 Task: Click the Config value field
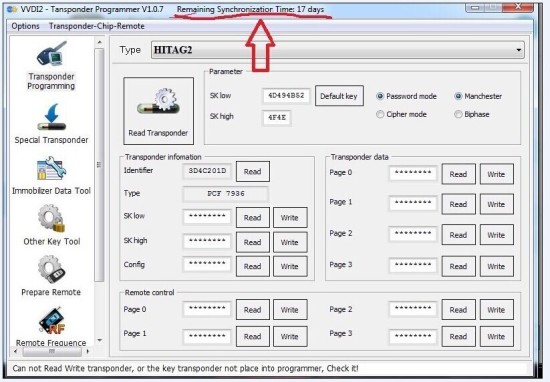pyautogui.click(x=207, y=264)
